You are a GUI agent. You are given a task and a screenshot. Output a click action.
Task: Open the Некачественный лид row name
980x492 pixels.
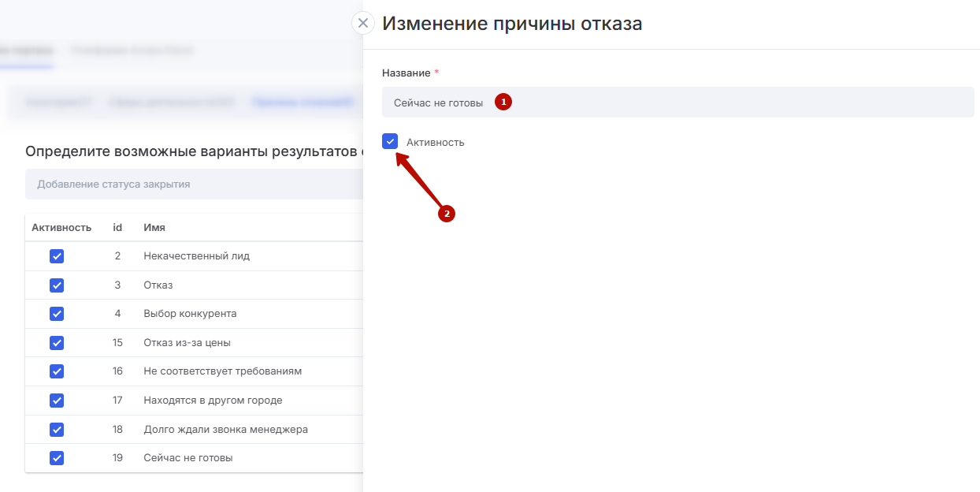196,256
